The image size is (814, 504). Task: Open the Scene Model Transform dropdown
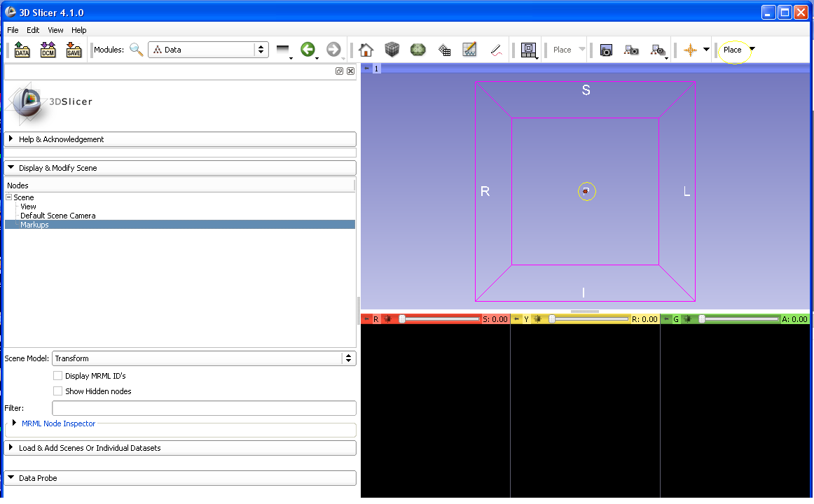tap(203, 358)
